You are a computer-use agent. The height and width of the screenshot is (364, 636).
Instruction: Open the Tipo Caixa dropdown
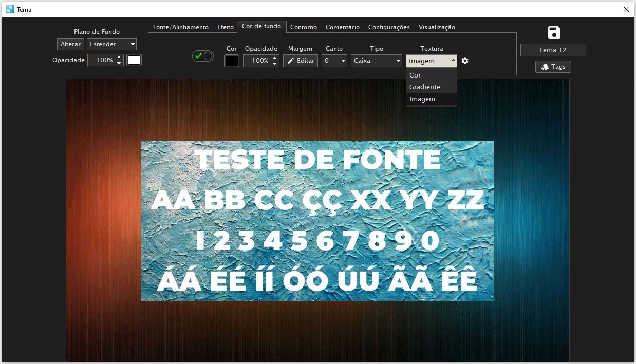tap(377, 61)
